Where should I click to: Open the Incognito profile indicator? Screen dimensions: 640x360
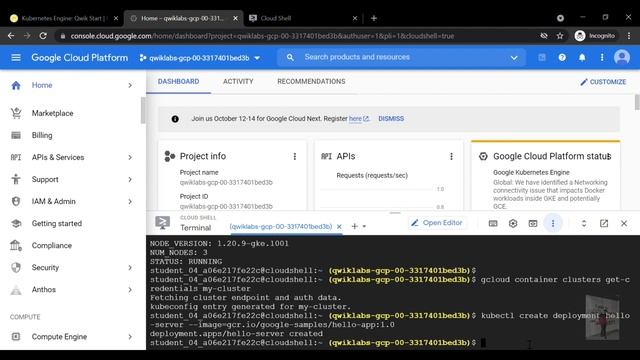point(595,36)
